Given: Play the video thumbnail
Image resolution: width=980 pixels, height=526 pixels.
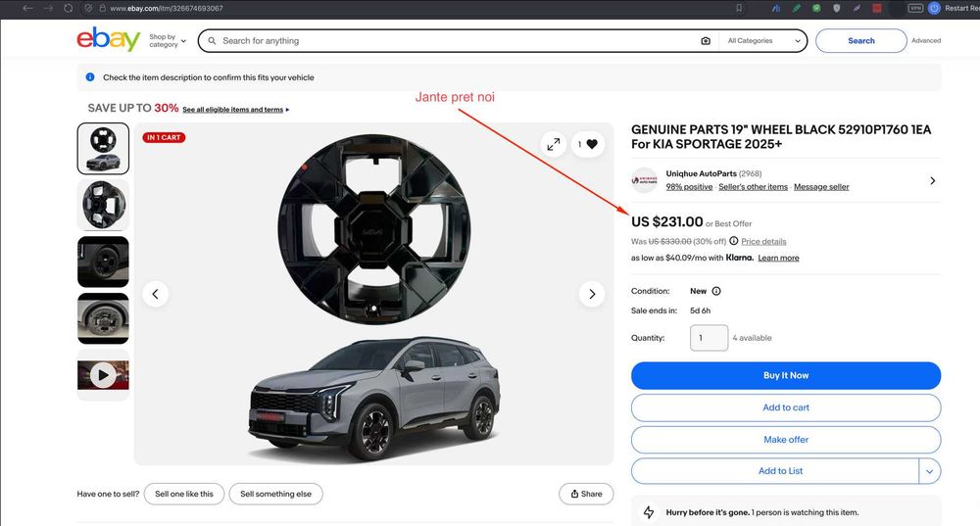Looking at the screenshot, I should click(x=103, y=375).
